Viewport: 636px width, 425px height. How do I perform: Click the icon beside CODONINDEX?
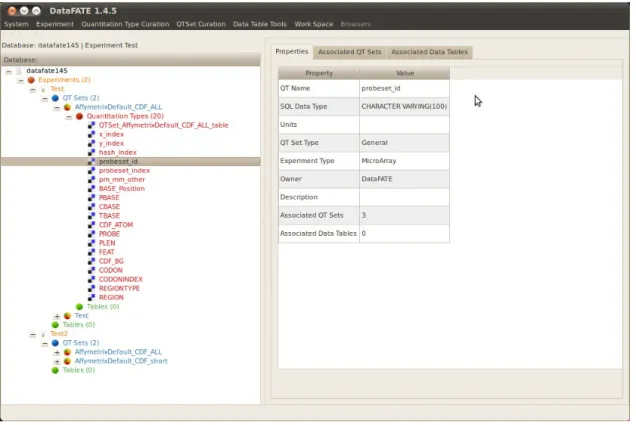click(x=92, y=279)
